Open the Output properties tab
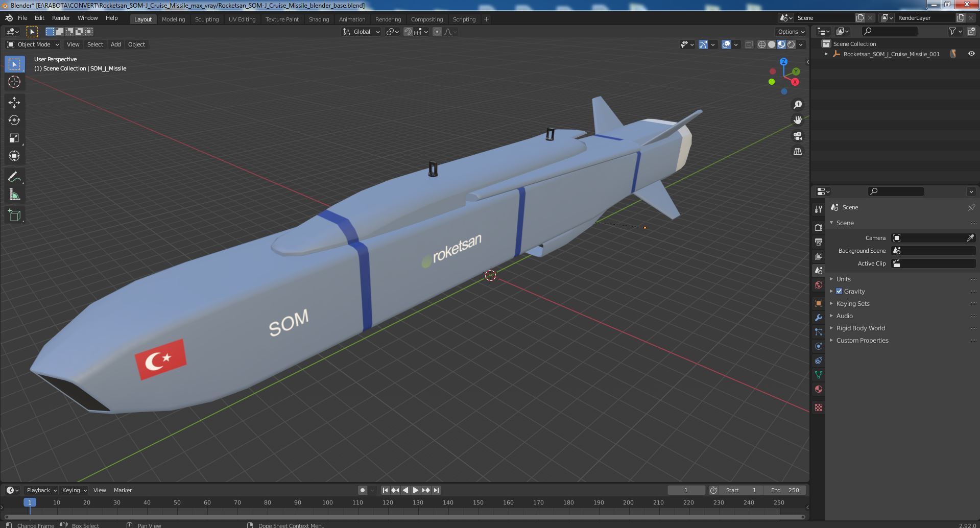980x528 pixels. click(819, 242)
